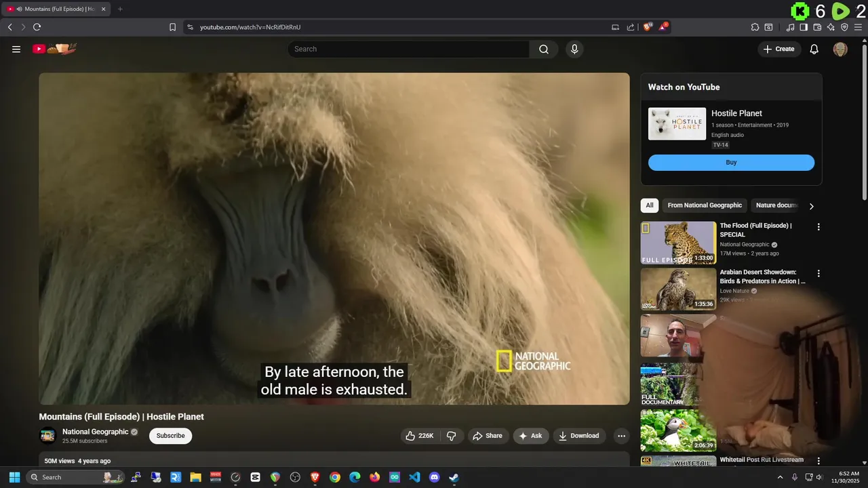Screen dimensions: 868x488
Task: Open the Brave Wallet icon
Action: [817, 27]
